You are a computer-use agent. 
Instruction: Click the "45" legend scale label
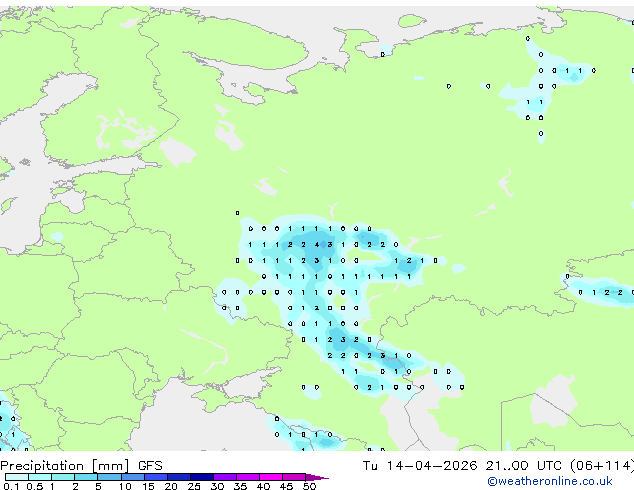(286, 486)
